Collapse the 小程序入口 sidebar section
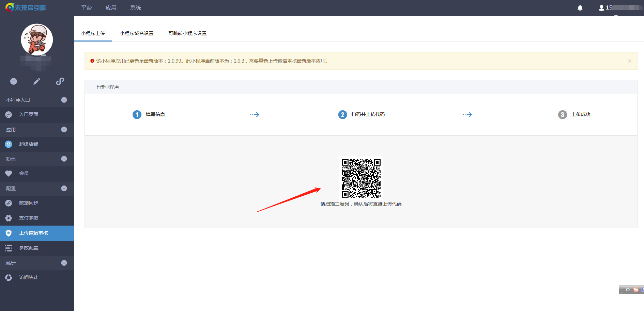Screen dimensions: 644x311 (64, 100)
